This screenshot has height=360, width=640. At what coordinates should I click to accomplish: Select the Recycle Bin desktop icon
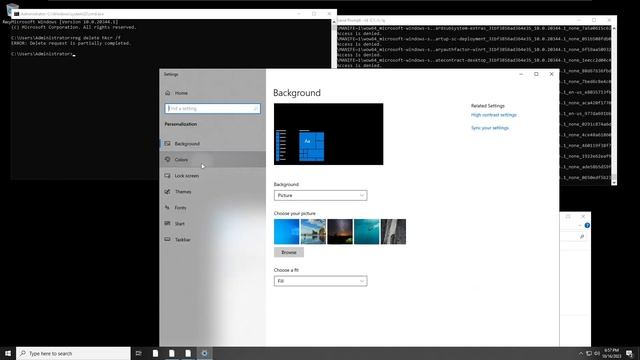[12, 9]
